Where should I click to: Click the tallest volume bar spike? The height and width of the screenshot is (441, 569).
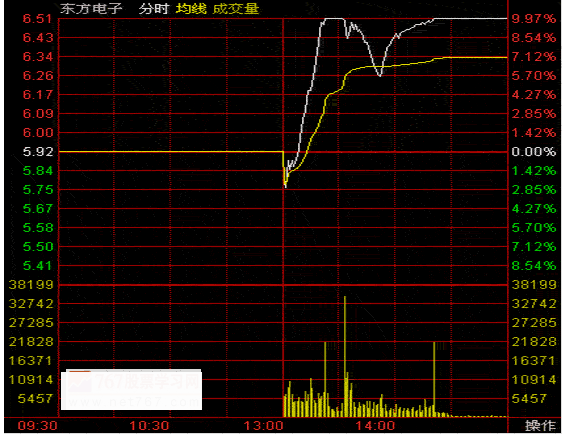(x=345, y=356)
